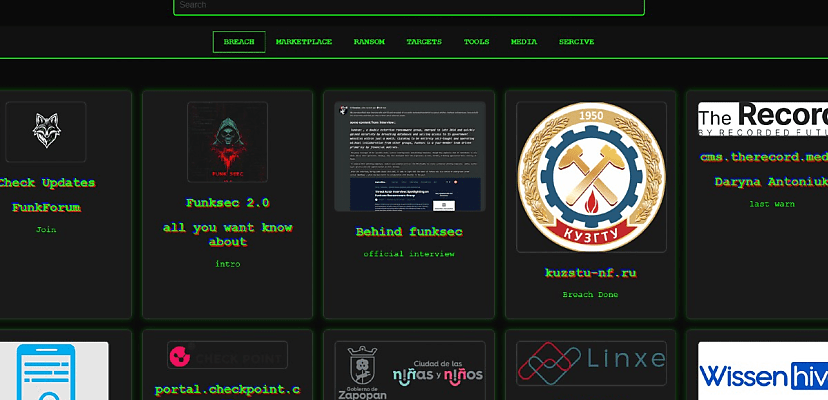Switch to the RANSOM tab

pos(369,42)
